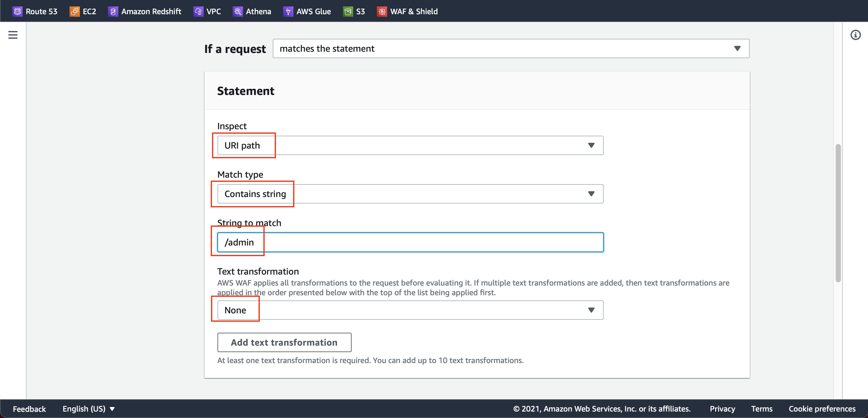Click the arrow of the If a request dropdown
Screen dimensions: 868x418
(737, 48)
